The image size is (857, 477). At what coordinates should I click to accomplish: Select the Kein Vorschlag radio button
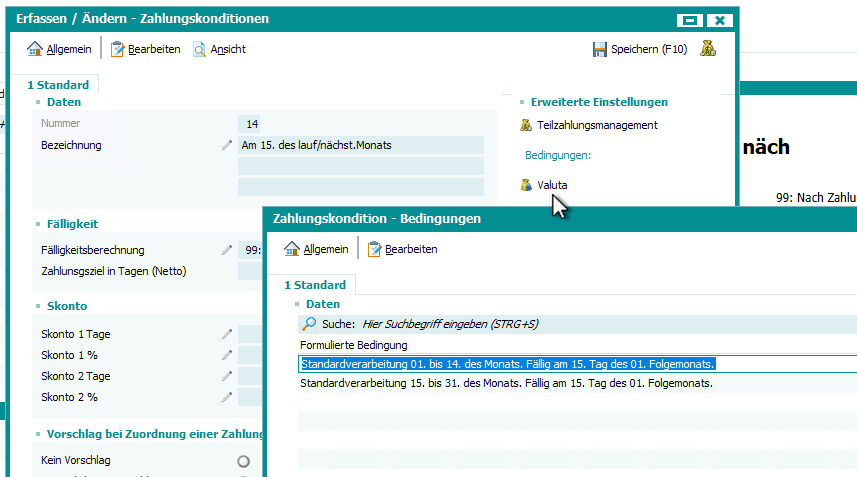(243, 461)
